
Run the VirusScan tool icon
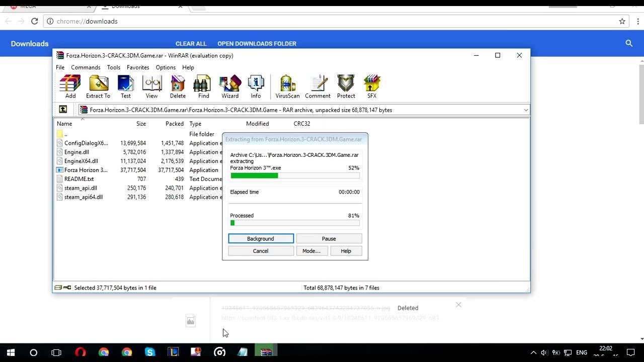tap(287, 86)
